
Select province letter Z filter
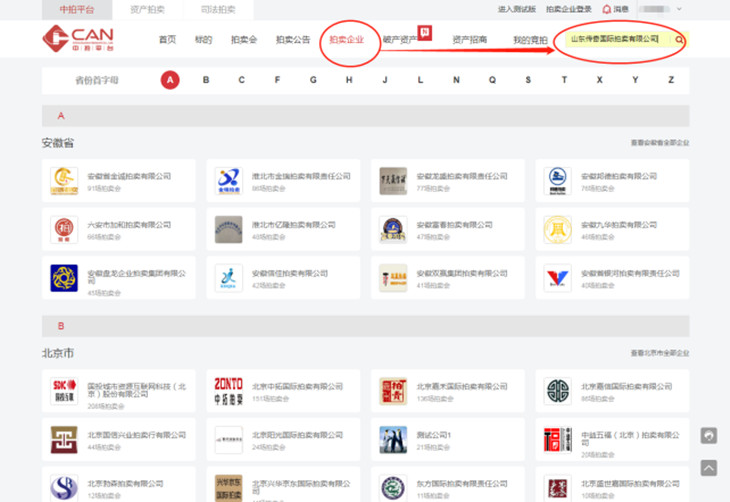(x=671, y=80)
